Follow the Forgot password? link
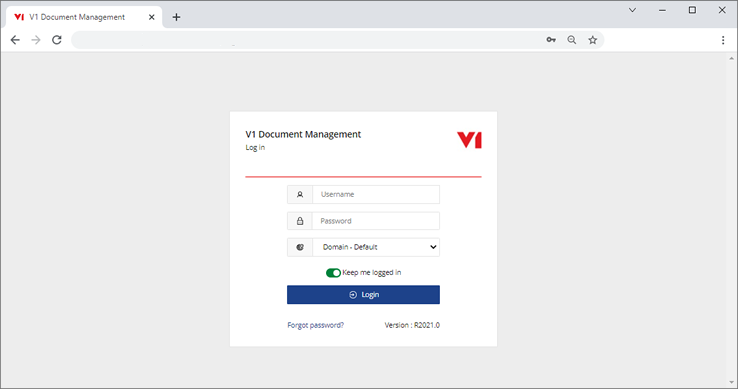Image resolution: width=738 pixels, height=389 pixels. [316, 325]
